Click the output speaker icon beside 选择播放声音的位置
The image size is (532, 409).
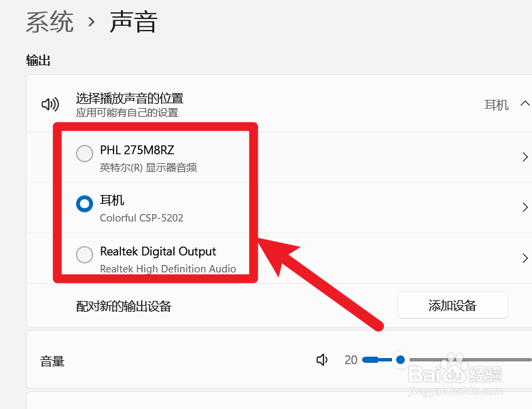point(50,104)
